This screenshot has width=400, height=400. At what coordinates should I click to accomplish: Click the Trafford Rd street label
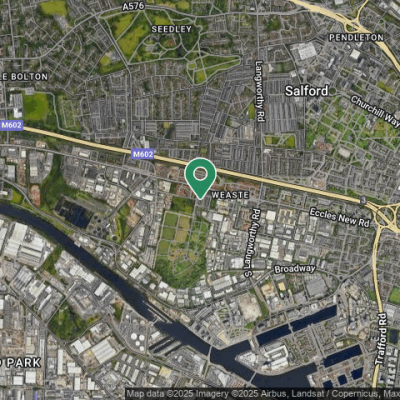click(381, 338)
